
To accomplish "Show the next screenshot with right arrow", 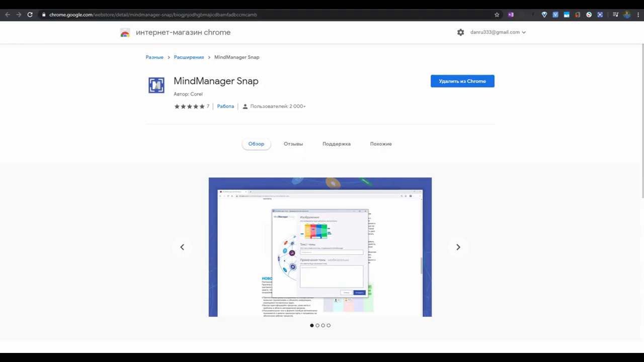I will 458,247.
